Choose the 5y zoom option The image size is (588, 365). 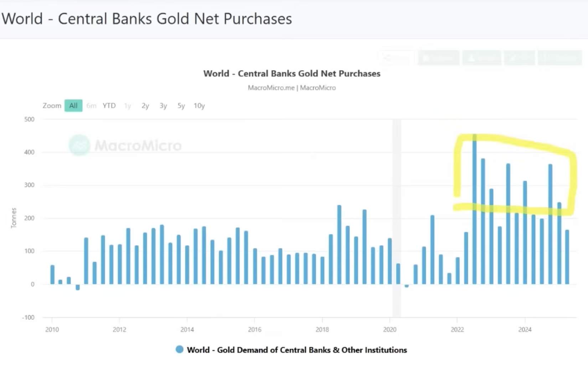click(181, 106)
